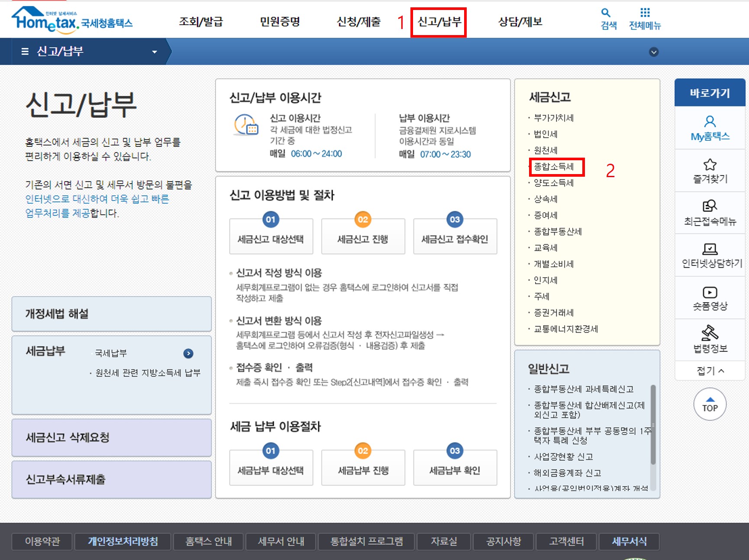Open 종합부동산세 과세특례신고
Image resolution: width=749 pixels, height=560 pixels.
click(584, 389)
